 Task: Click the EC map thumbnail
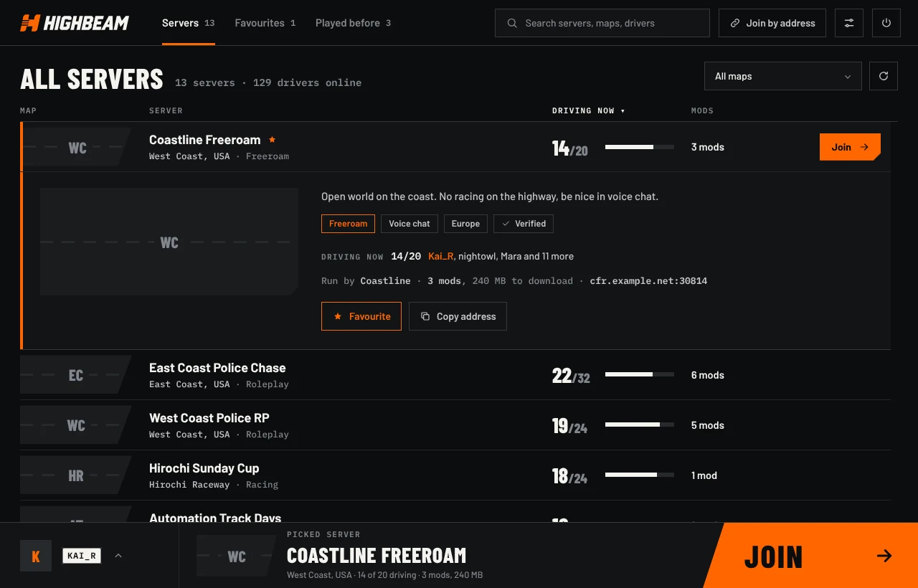[75, 375]
